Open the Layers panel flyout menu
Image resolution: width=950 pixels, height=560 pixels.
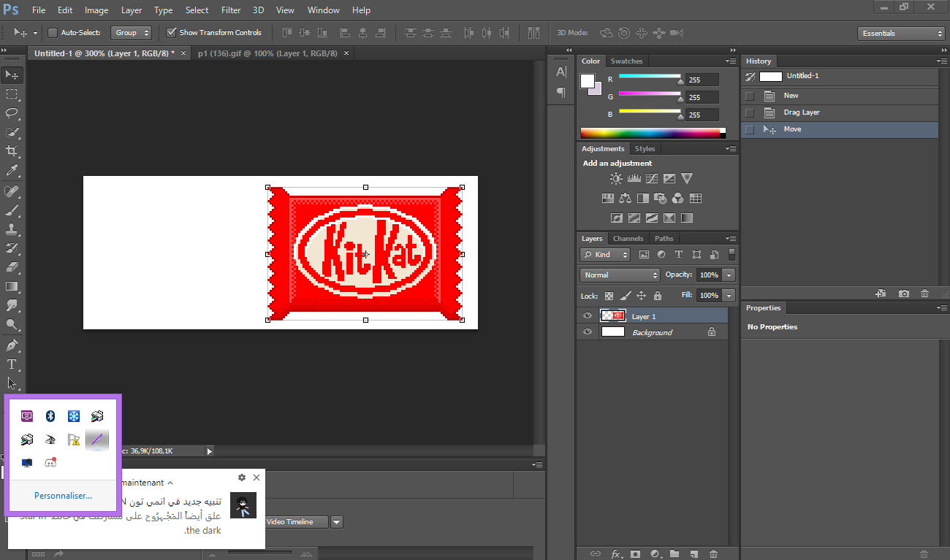coord(731,239)
